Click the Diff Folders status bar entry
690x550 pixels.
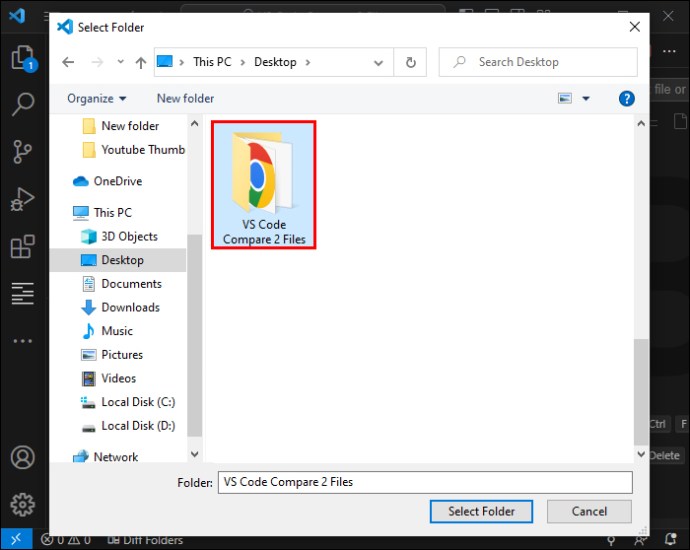145,540
